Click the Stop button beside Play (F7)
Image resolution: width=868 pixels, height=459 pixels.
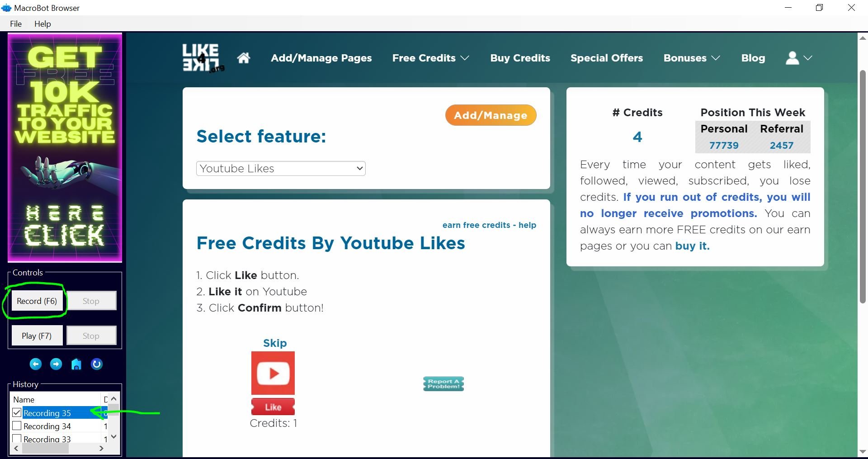pos(91,336)
